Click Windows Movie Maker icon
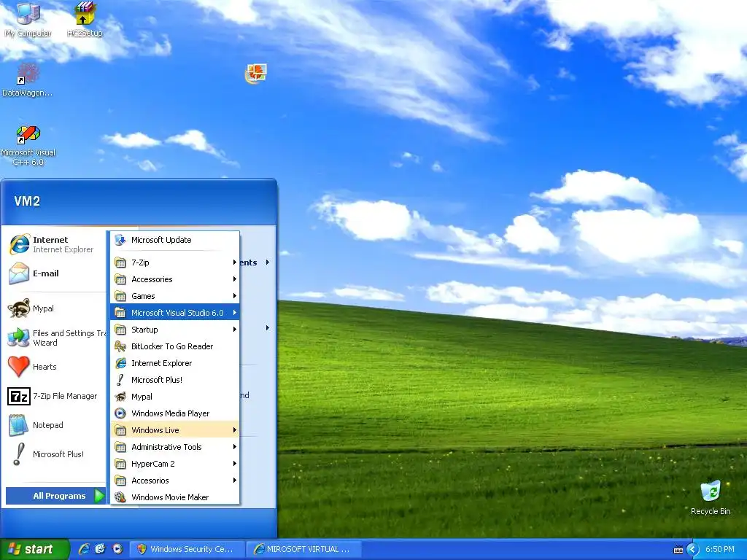Image resolution: width=747 pixels, height=560 pixels. point(120,497)
